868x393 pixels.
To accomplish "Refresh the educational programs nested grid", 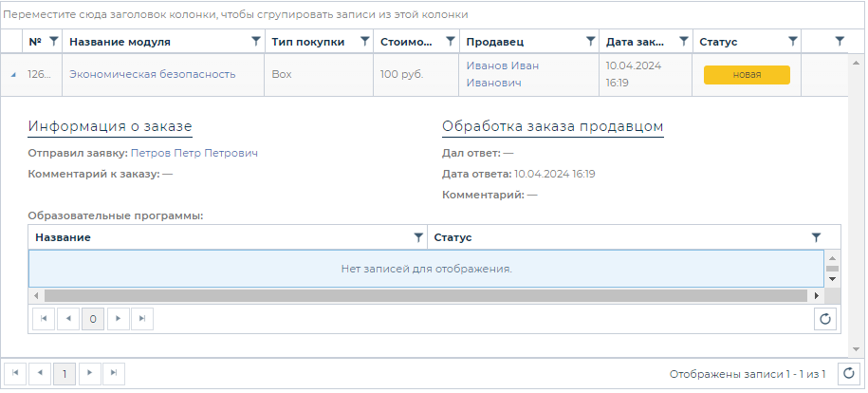I will click(x=825, y=319).
